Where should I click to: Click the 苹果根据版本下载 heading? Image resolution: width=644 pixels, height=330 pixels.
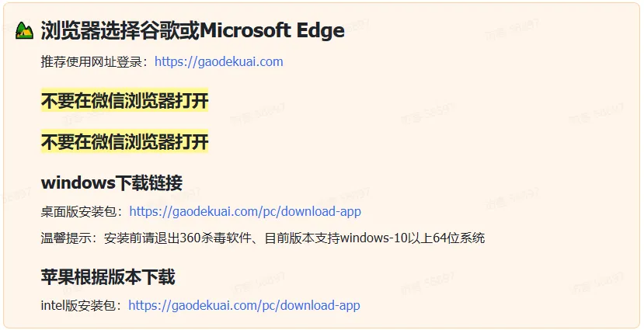[108, 276]
